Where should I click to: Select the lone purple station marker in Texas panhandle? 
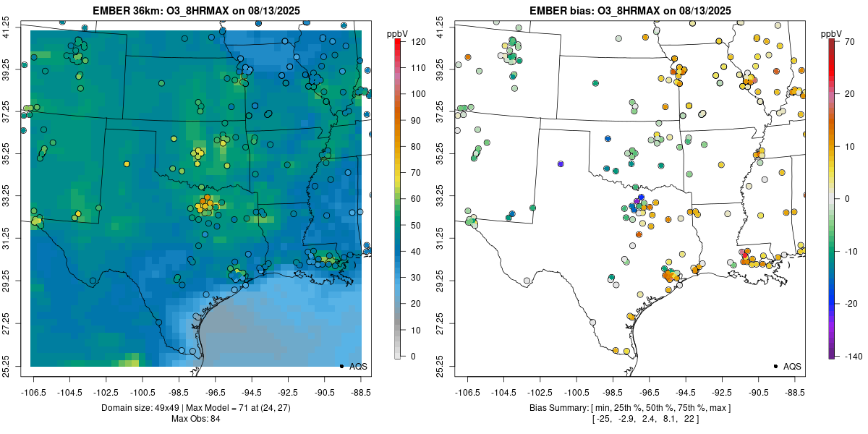(561, 164)
